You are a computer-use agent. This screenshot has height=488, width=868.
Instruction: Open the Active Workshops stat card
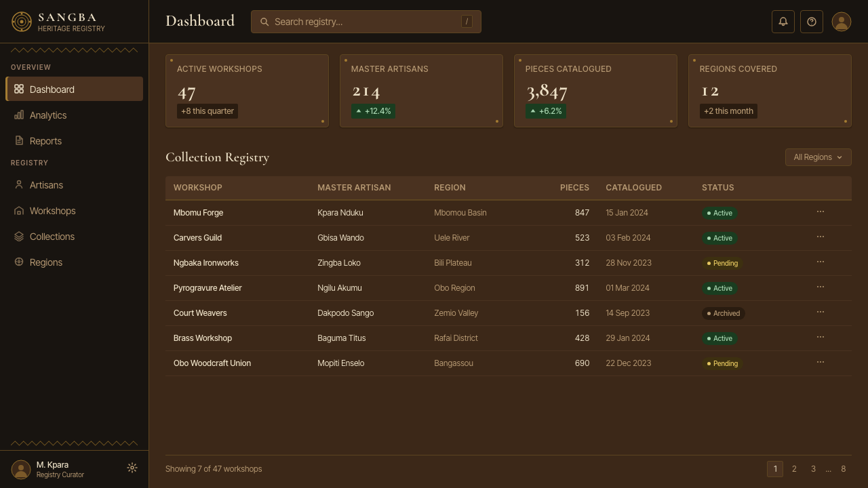247,91
